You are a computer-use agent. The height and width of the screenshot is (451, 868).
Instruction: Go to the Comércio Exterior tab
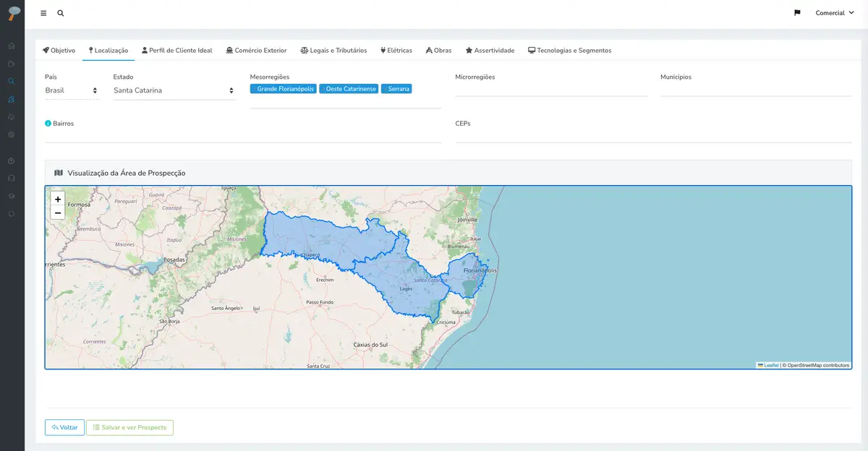coord(256,51)
